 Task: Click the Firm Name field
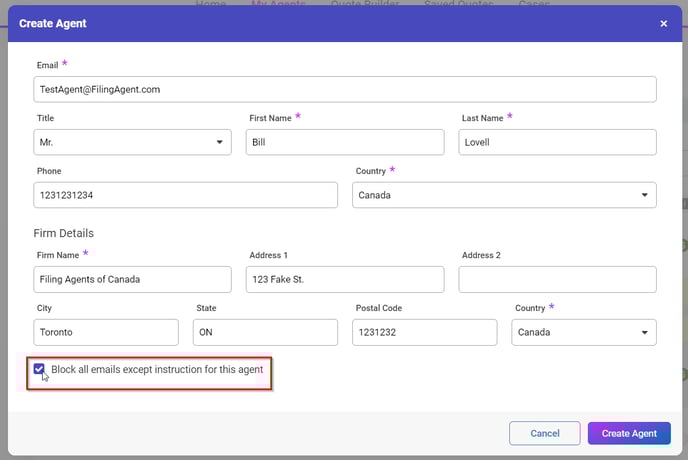[x=133, y=279]
